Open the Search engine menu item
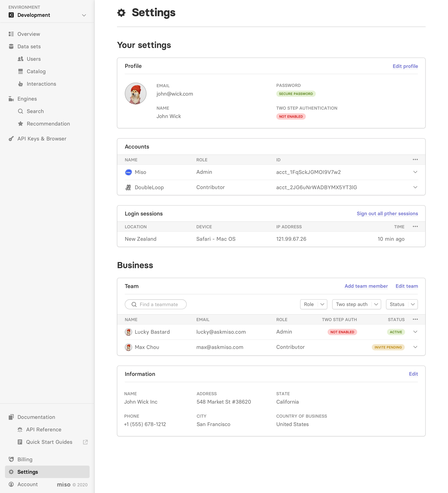This screenshot has width=448, height=493. pos(35,111)
